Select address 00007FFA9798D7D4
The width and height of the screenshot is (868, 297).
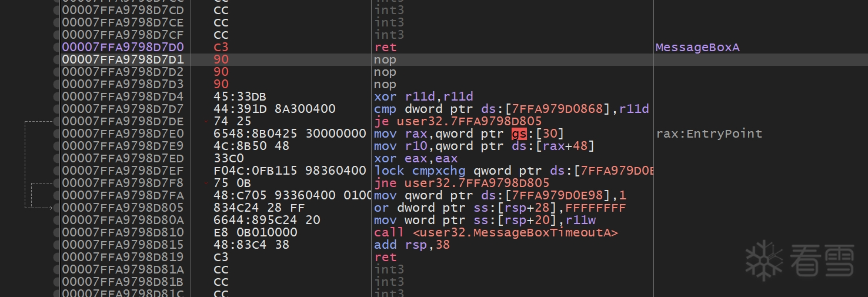click(122, 96)
